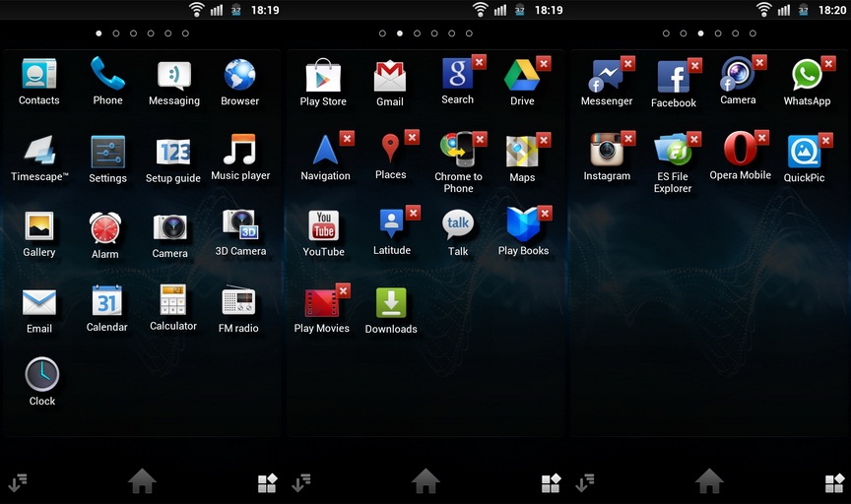Launch the Calendar app
Image resolution: width=851 pixels, height=504 pixels.
[x=107, y=300]
